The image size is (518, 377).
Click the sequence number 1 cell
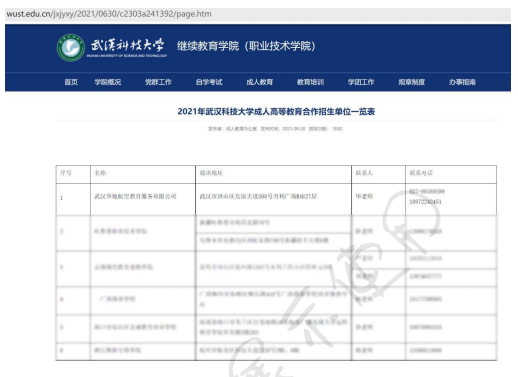(x=73, y=199)
